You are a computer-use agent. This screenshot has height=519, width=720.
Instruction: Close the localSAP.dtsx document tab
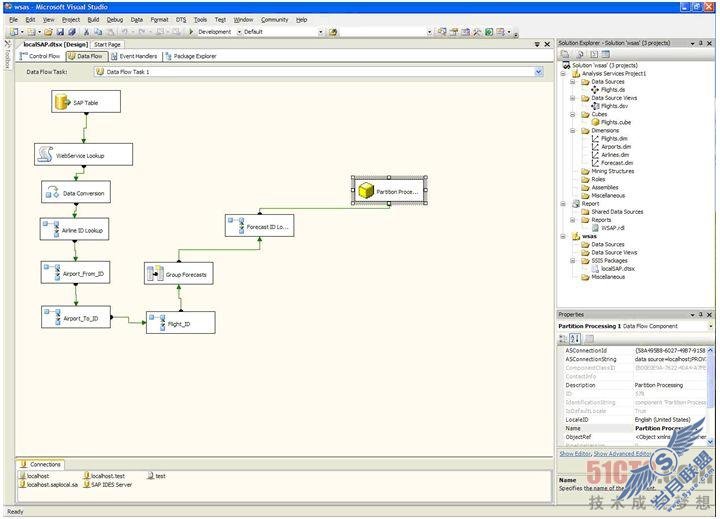click(547, 45)
